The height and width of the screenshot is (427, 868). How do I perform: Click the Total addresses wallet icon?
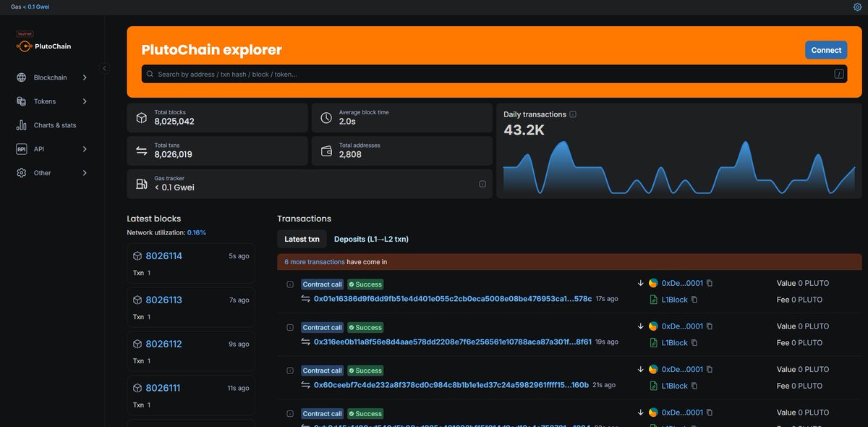coord(326,151)
